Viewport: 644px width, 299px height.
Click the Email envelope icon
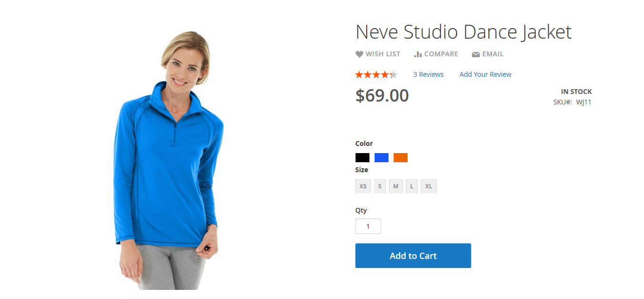pos(476,54)
